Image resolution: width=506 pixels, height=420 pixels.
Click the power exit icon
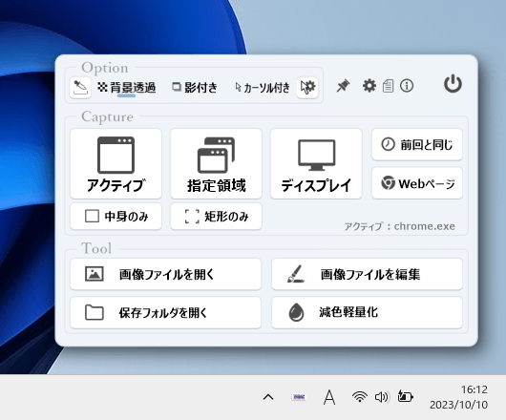(x=453, y=84)
